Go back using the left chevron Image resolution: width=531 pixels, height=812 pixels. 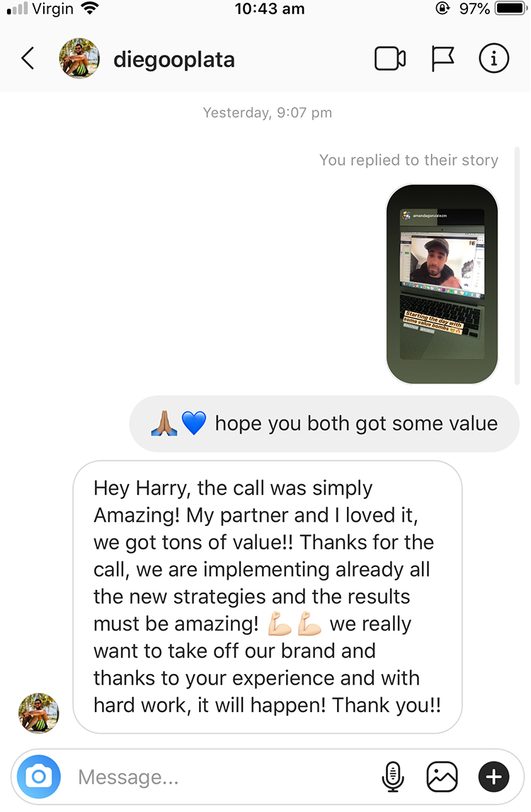(x=28, y=58)
